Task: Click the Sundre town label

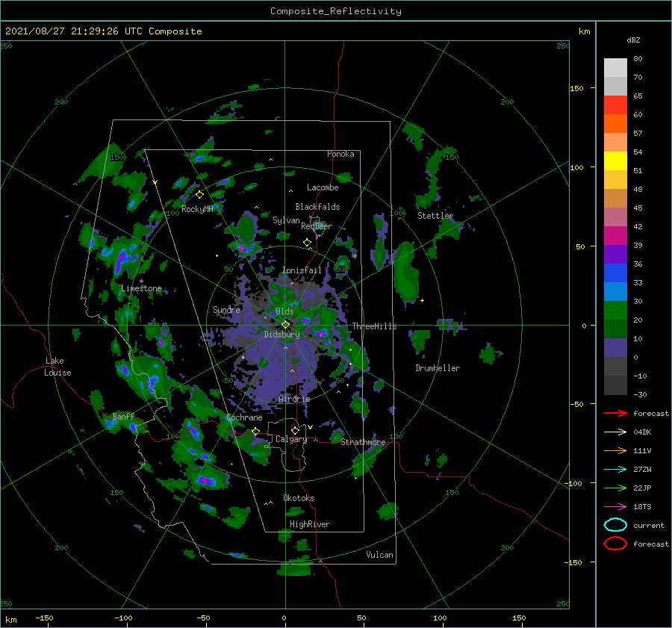Action: (x=226, y=309)
